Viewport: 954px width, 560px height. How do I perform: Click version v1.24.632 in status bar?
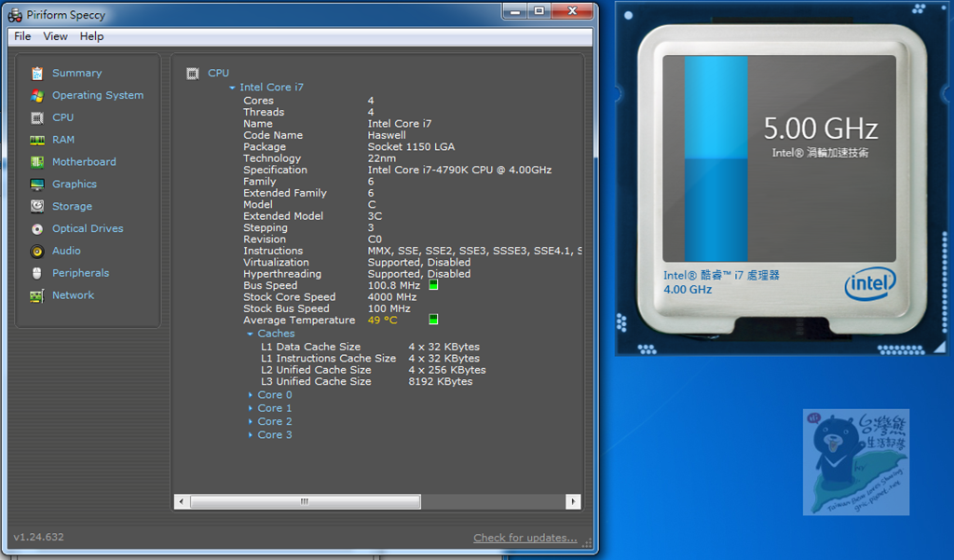pos(38,537)
